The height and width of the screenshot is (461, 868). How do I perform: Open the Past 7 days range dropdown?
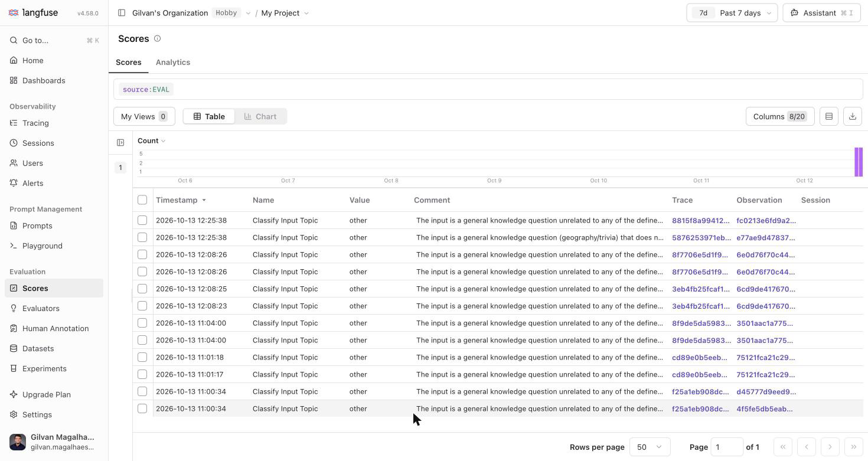[x=732, y=13]
